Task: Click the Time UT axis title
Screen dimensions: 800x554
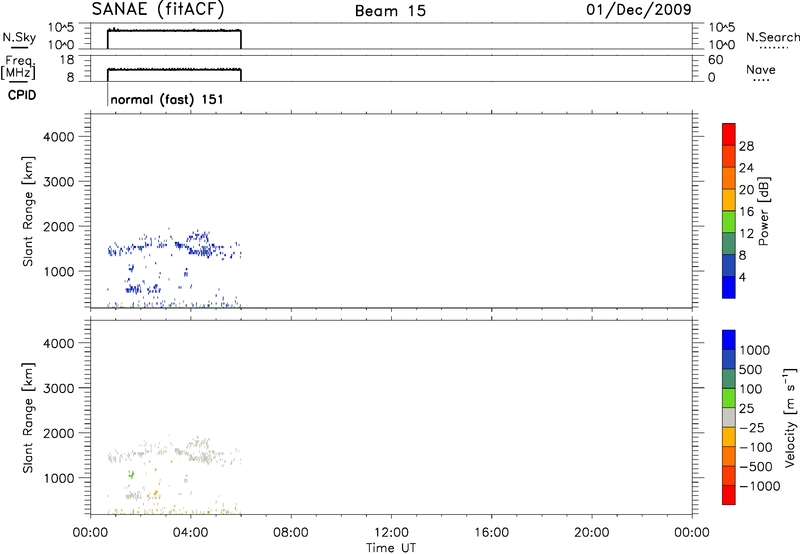Action: pyautogui.click(x=391, y=548)
